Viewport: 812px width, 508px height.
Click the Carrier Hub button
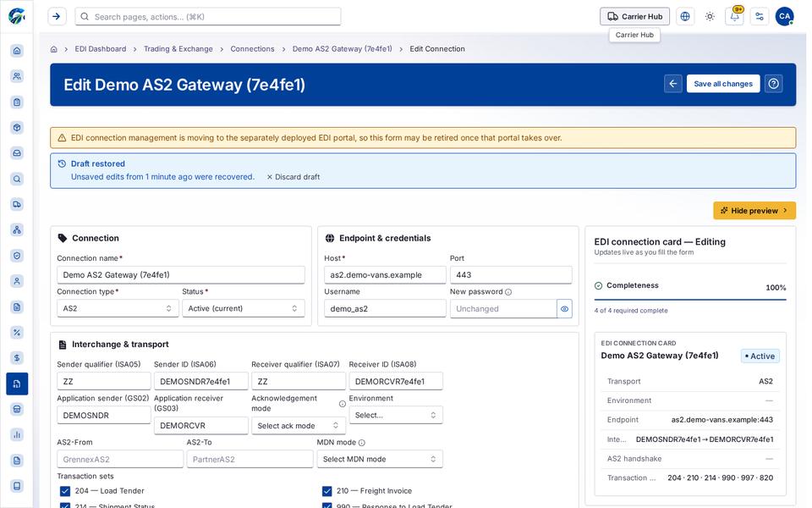634,17
